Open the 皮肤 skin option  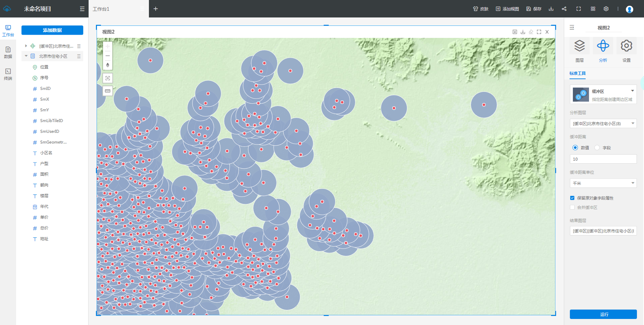tap(480, 9)
